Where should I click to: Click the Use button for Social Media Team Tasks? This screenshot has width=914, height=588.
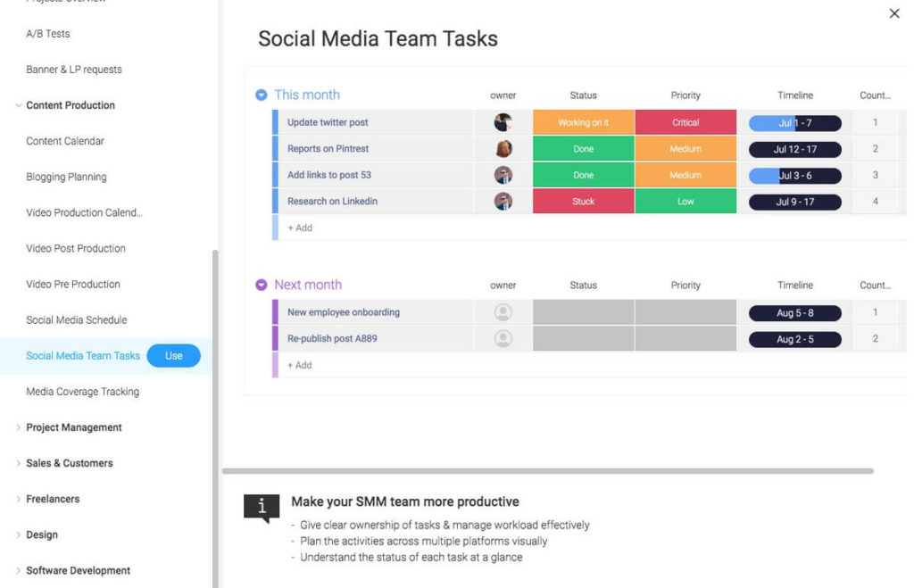(x=174, y=355)
